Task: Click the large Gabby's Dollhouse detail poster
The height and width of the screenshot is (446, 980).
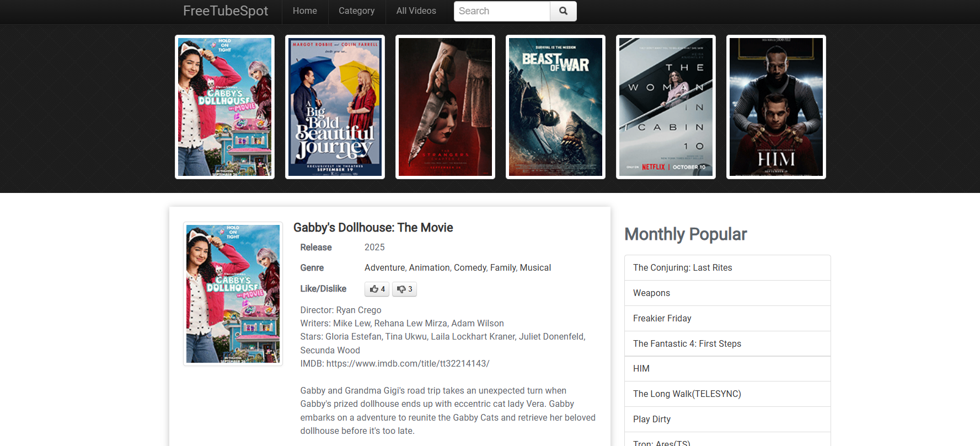Action: [x=233, y=294]
